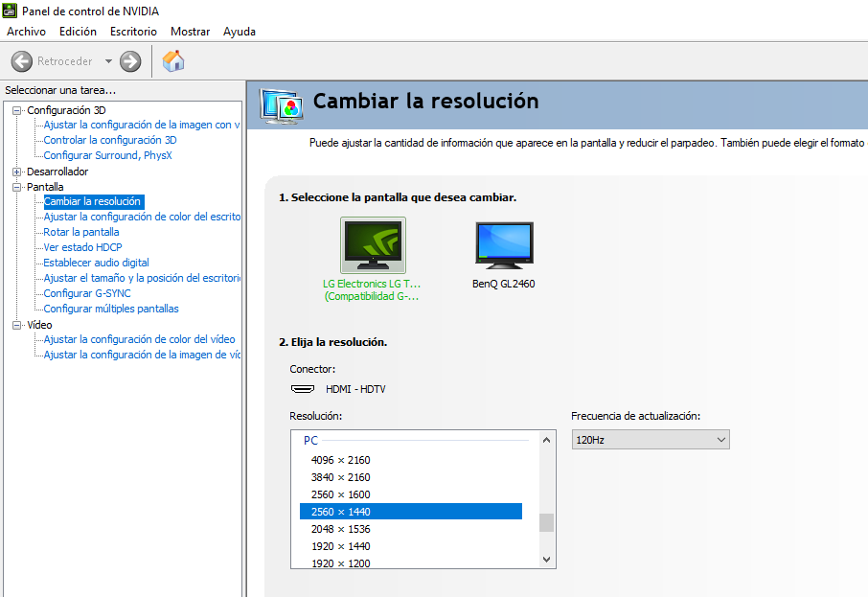Open the Frecuencia de actualización 120Hz dropdown
The height and width of the screenshot is (597, 868).
point(651,440)
